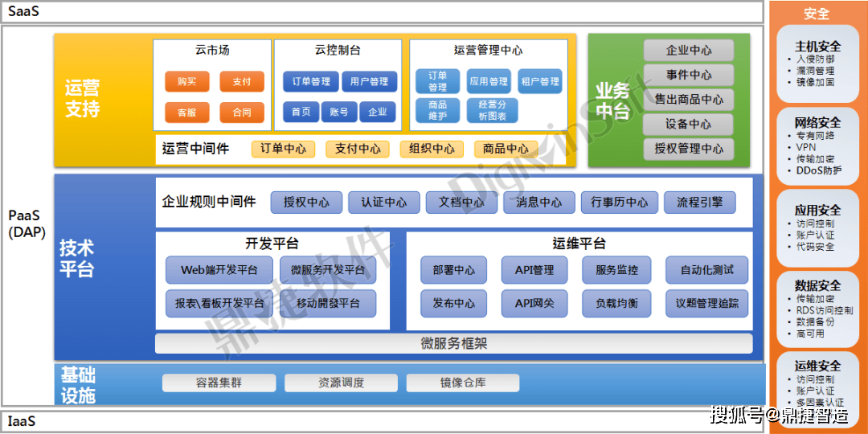Open the API网关 box
868x434 pixels.
click(534, 303)
